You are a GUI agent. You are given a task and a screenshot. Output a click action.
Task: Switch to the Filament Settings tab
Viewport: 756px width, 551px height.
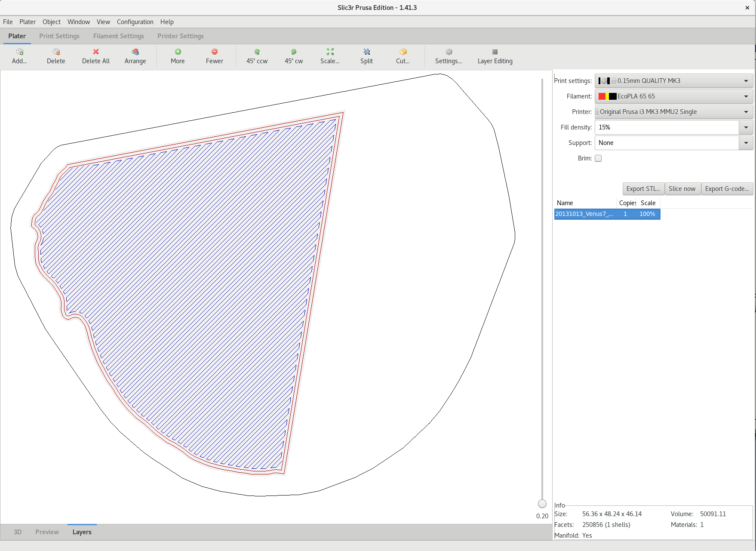click(x=119, y=36)
